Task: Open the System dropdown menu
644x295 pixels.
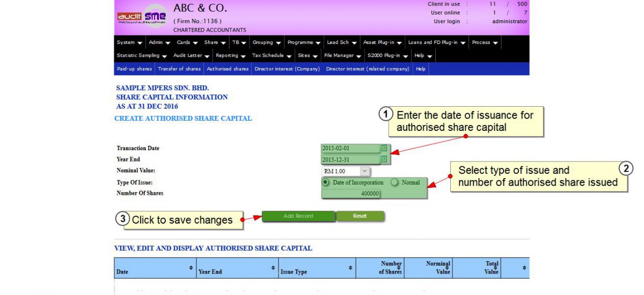Action: pyautogui.click(x=129, y=42)
